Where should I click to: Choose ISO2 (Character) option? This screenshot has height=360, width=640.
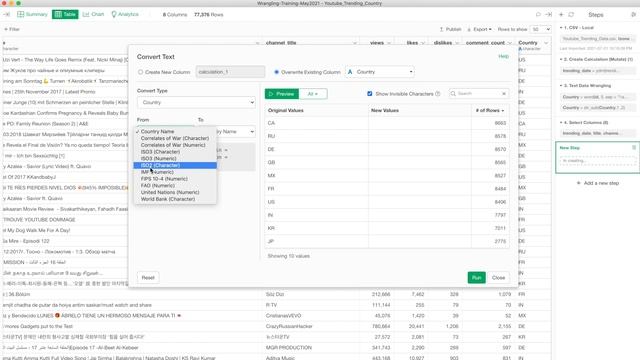coord(175,165)
